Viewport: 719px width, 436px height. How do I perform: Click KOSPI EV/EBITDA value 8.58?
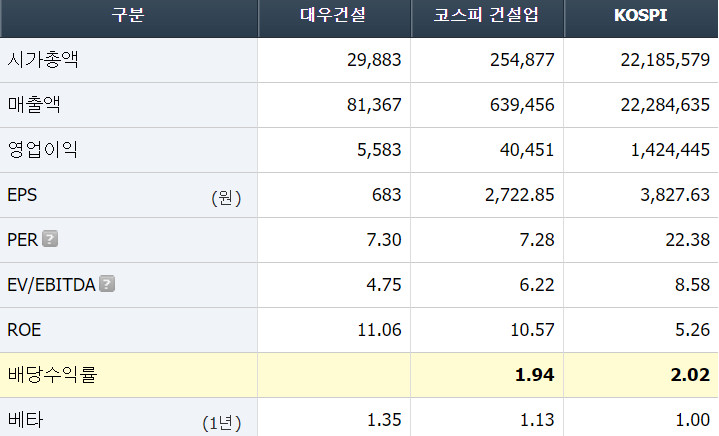tap(692, 285)
